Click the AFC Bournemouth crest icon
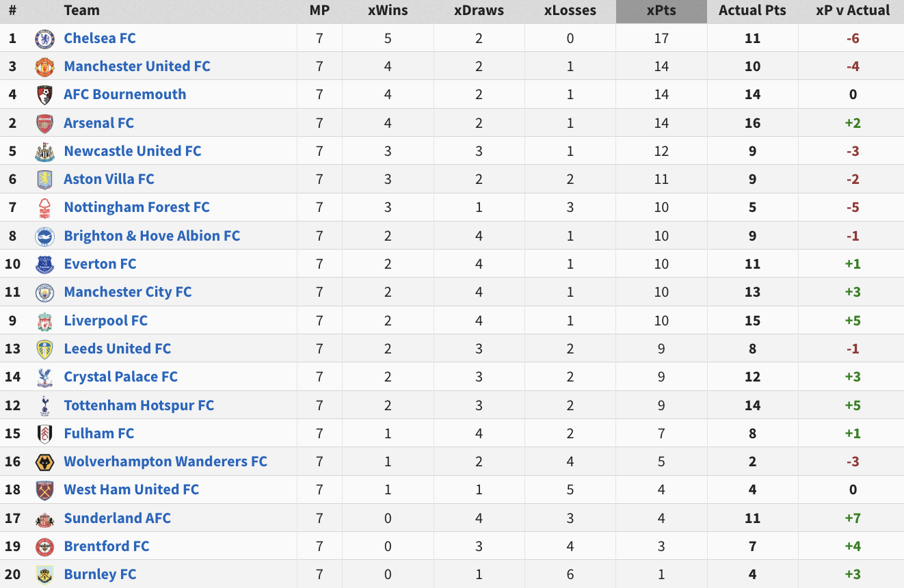The width and height of the screenshot is (904, 588). (x=44, y=95)
